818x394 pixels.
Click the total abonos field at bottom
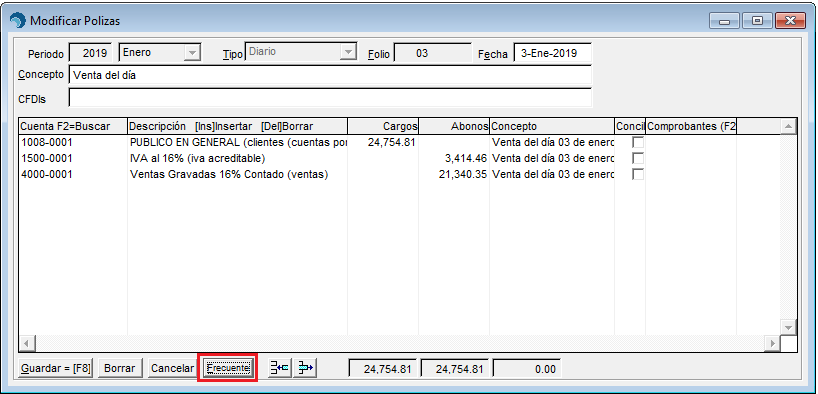455,368
